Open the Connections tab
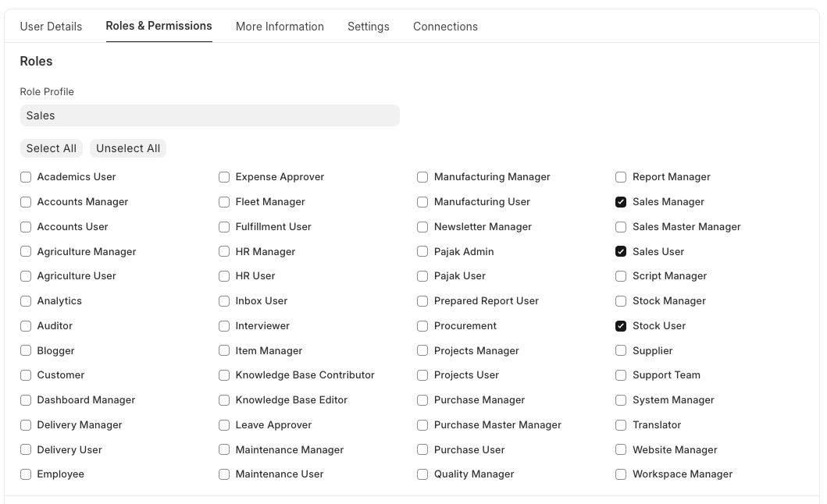Screen dimensions: 827x504 pyautogui.click(x=445, y=27)
